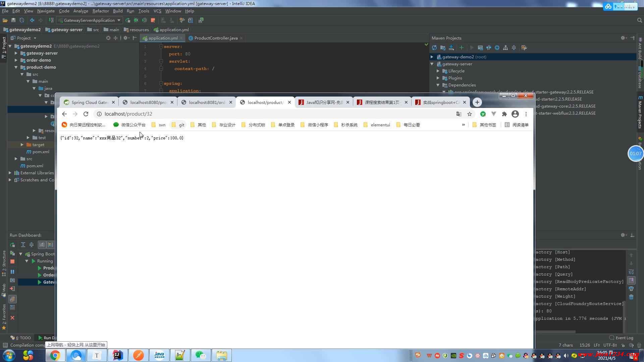
Task: Toggle the Run Dashboard second filter button
Action: click(x=50, y=245)
